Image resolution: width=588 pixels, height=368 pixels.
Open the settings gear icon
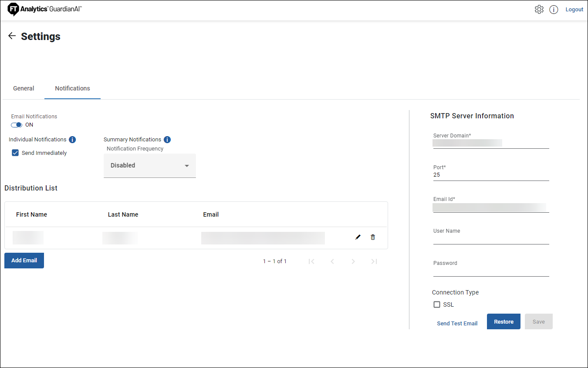(x=539, y=10)
